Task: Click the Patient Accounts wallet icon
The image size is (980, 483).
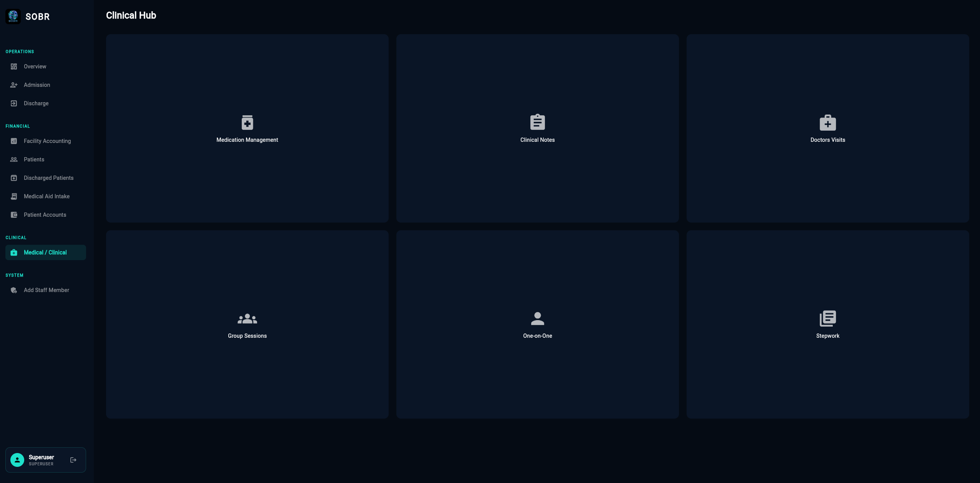Action: 14,215
